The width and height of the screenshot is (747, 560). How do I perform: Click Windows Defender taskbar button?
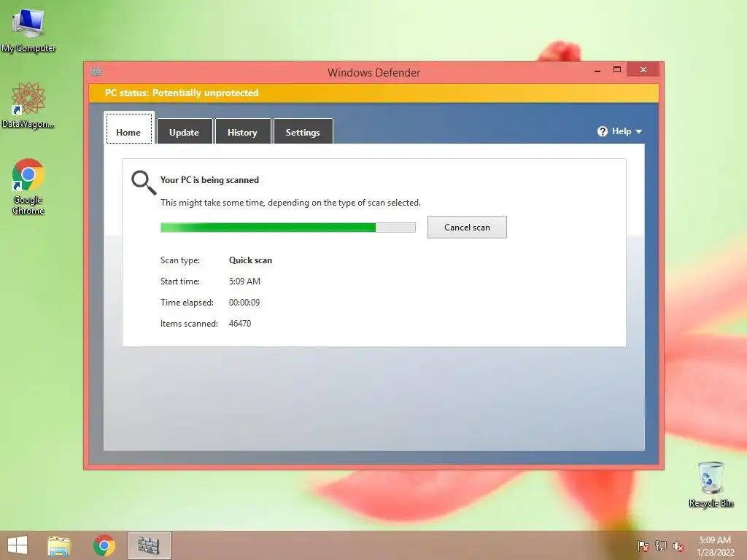(x=149, y=545)
